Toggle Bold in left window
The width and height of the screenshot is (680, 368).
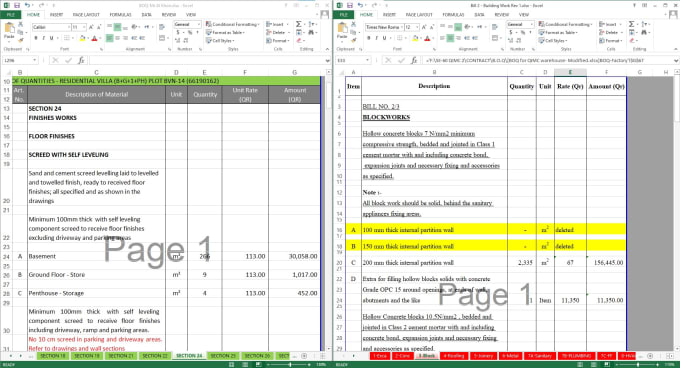36,38
